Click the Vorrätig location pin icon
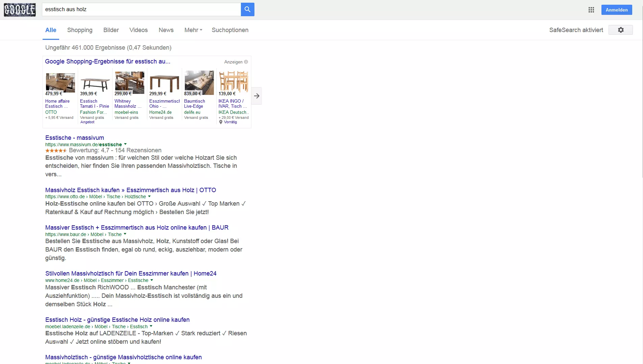The image size is (643, 364). click(221, 122)
